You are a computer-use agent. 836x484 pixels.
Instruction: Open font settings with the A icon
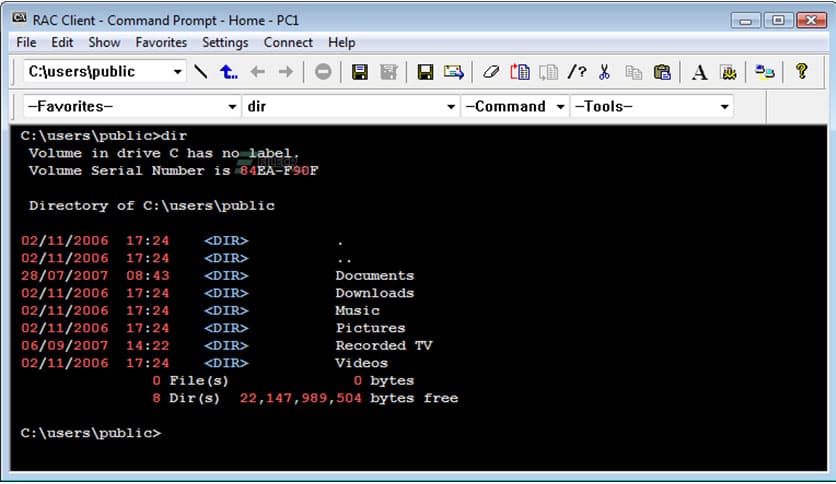click(x=700, y=71)
